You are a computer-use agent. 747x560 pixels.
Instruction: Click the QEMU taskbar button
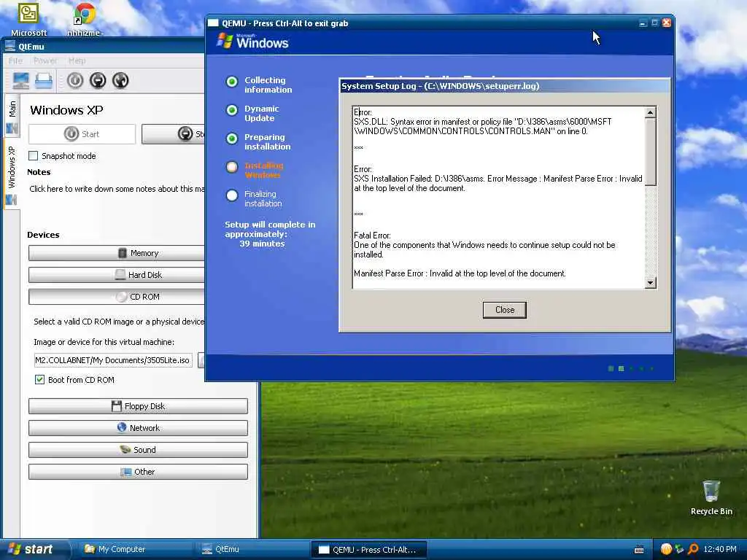(368, 550)
